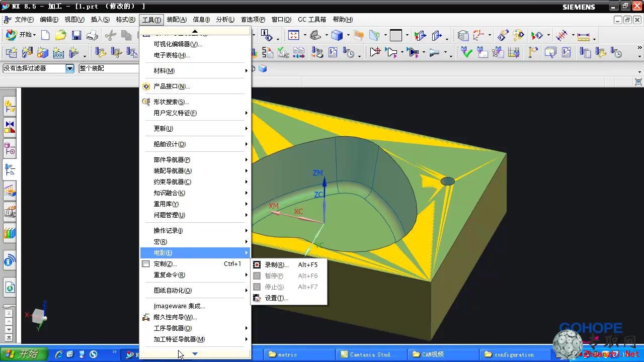The height and width of the screenshot is (362, 644).
Task: Click the Create Program icon
Action: 11,52
